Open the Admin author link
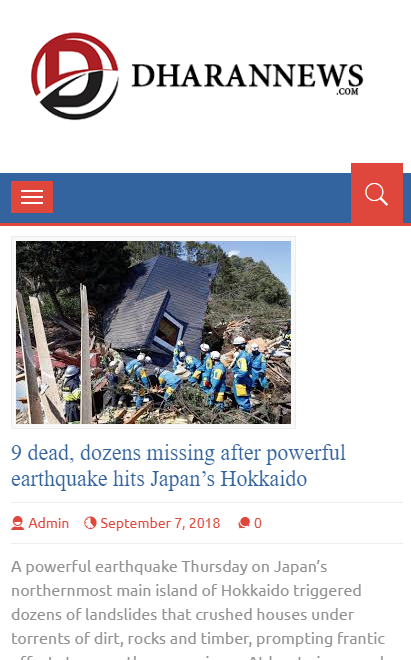This screenshot has width=411, height=660. point(48,523)
